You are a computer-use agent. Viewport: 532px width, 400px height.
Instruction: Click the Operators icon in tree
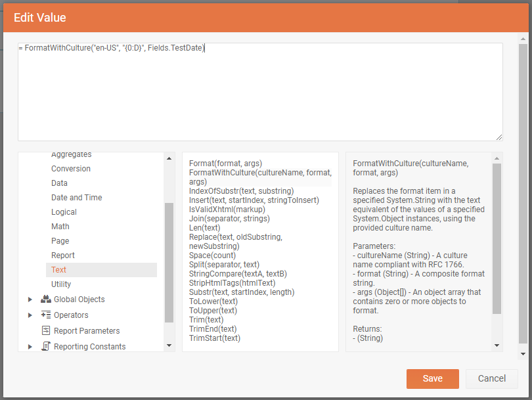click(x=46, y=315)
